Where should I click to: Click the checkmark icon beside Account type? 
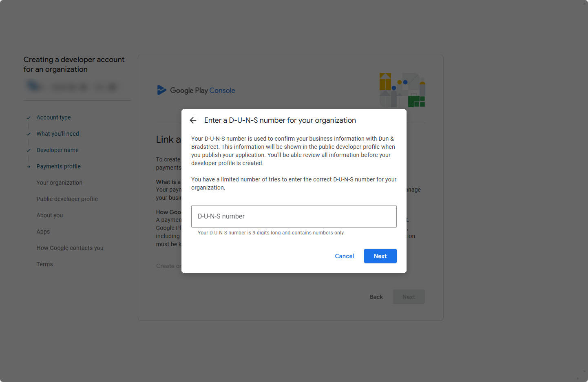tap(29, 118)
